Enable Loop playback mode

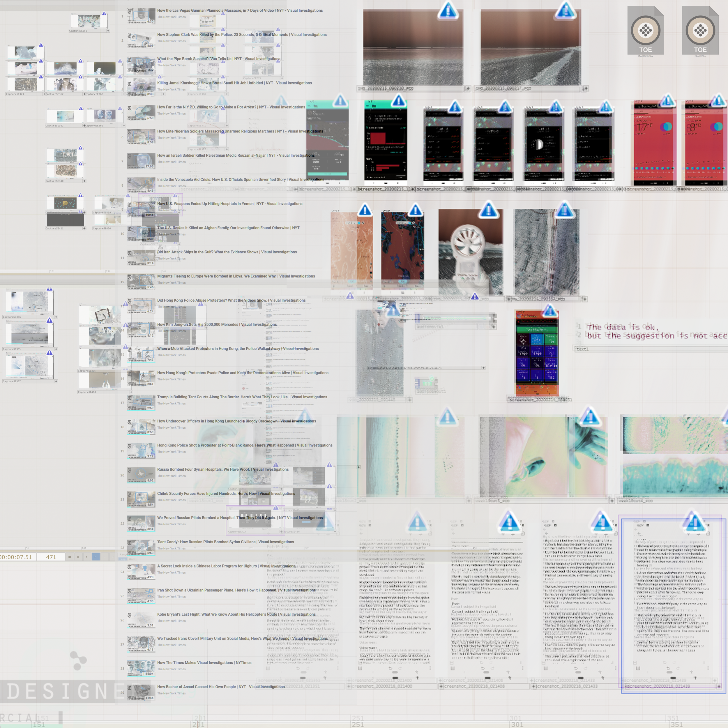point(123,559)
